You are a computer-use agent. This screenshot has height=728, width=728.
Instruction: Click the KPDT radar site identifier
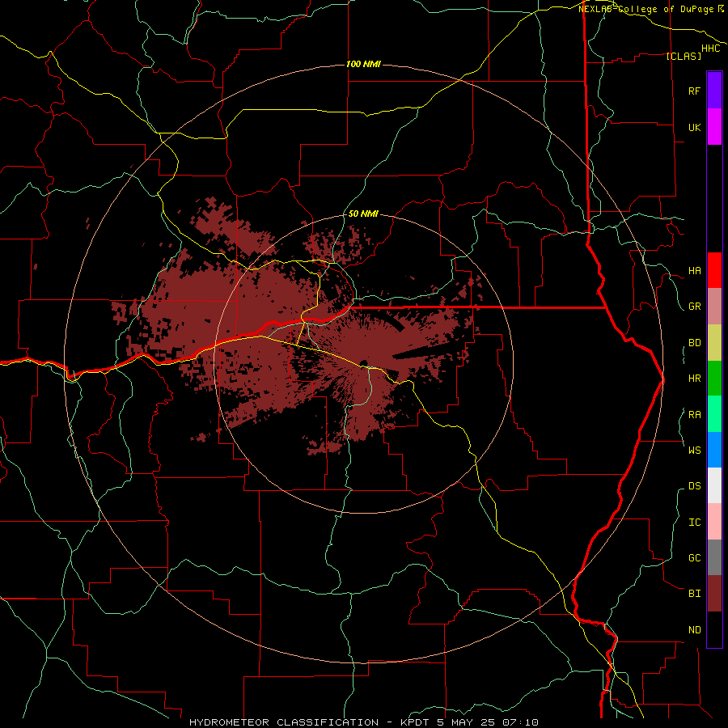click(x=416, y=722)
